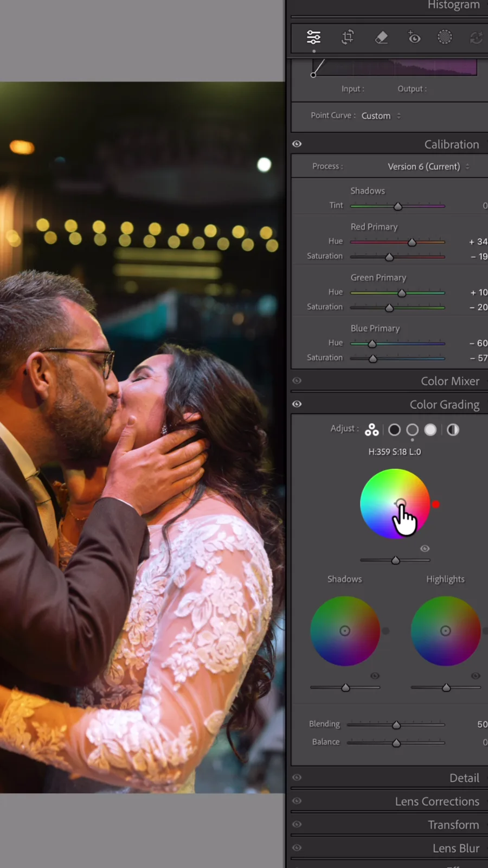Click the Blue Primary Hue value -60
Viewport: 488px width, 868px height.
pos(478,343)
